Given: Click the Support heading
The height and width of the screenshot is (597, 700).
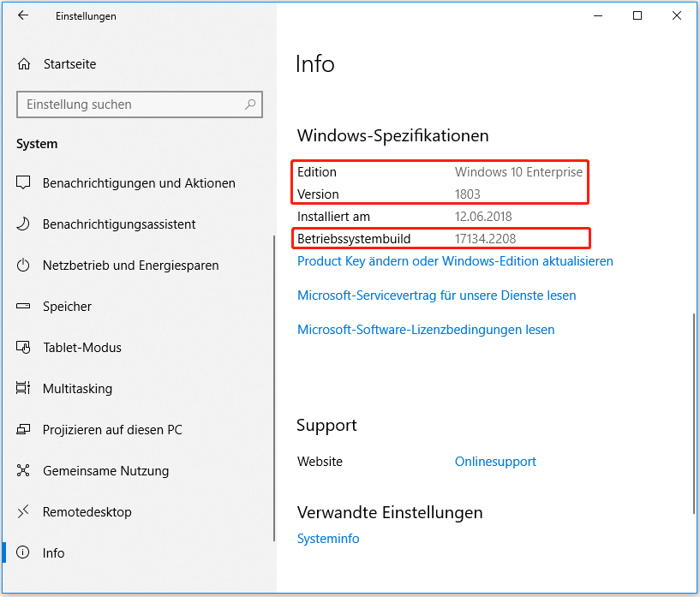Looking at the screenshot, I should click(326, 425).
